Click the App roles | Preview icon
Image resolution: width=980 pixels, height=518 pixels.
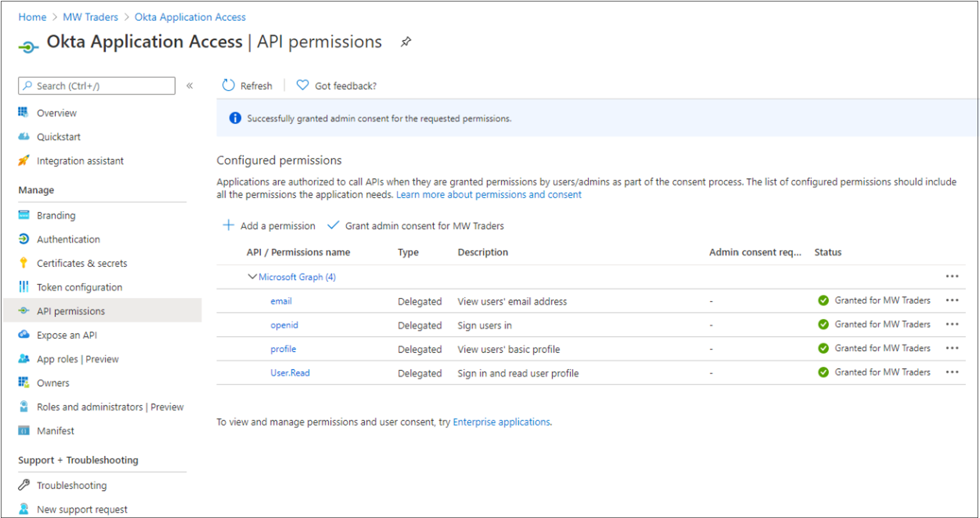click(x=25, y=359)
